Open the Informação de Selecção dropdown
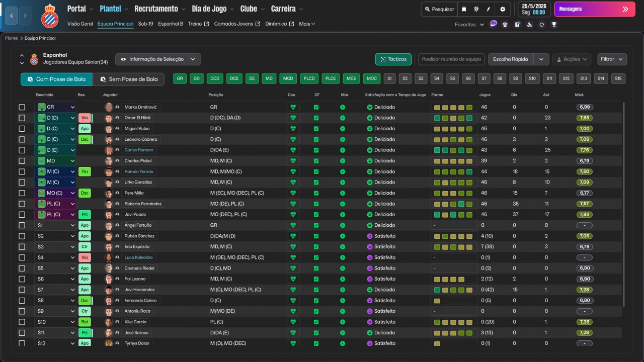The height and width of the screenshot is (362, 644). click(158, 59)
